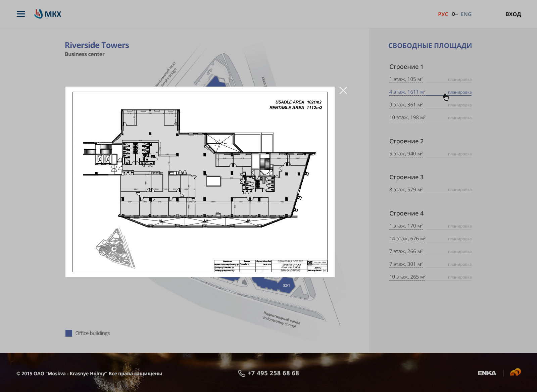Open планировка for 9 этаж, 361 м²
Screen dimensions: 537x392
459,105
